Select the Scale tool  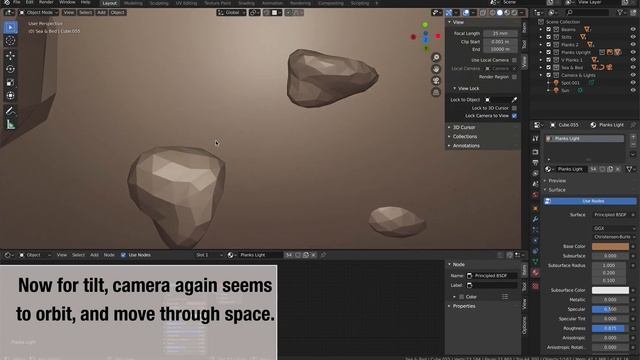(x=11, y=82)
